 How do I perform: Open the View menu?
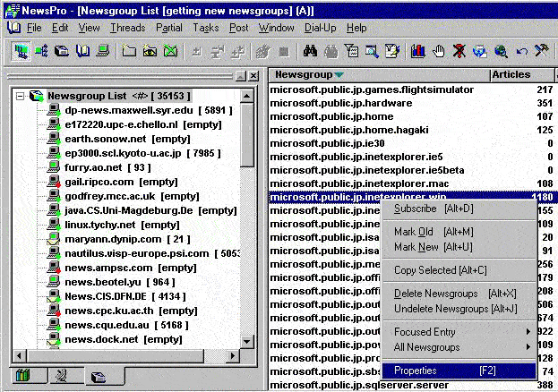click(89, 28)
